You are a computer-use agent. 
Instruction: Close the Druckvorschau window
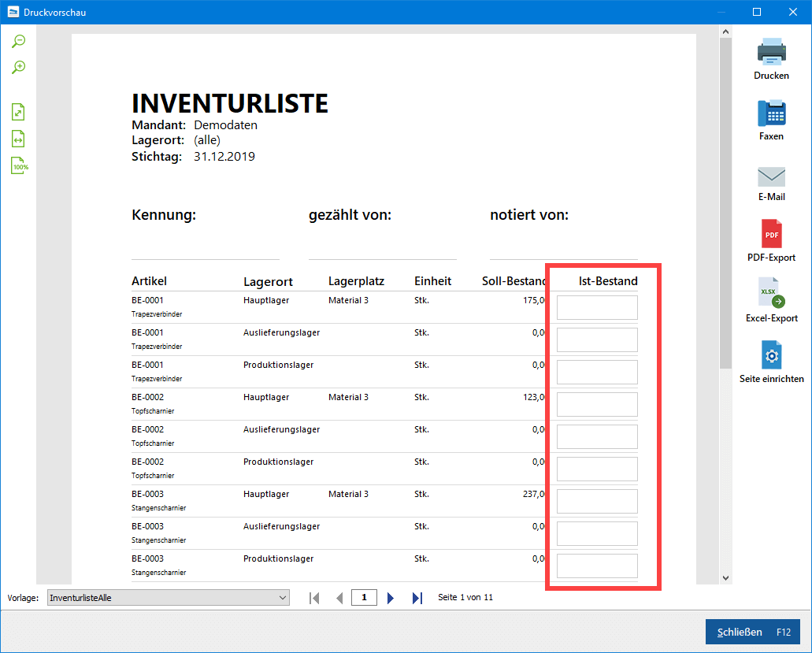tap(793, 12)
